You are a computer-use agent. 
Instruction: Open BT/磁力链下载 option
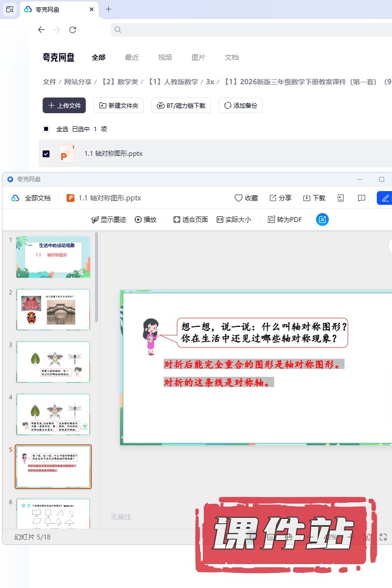pyautogui.click(x=181, y=105)
